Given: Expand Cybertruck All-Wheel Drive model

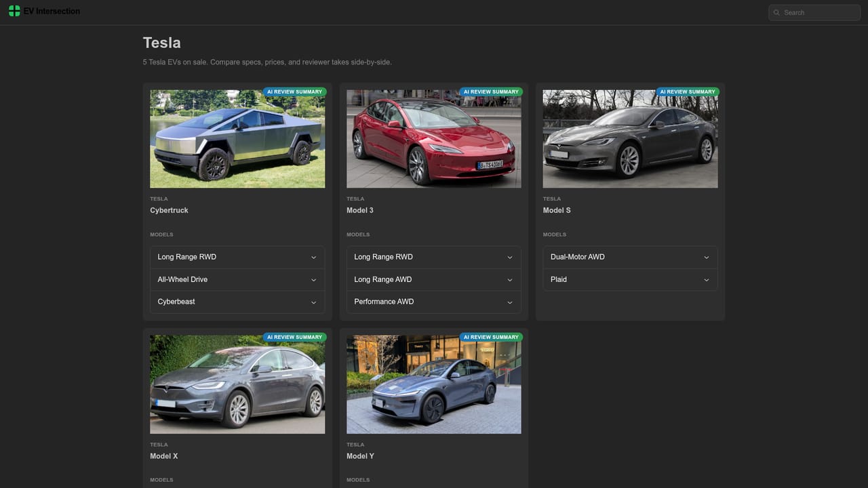Looking at the screenshot, I should (237, 280).
